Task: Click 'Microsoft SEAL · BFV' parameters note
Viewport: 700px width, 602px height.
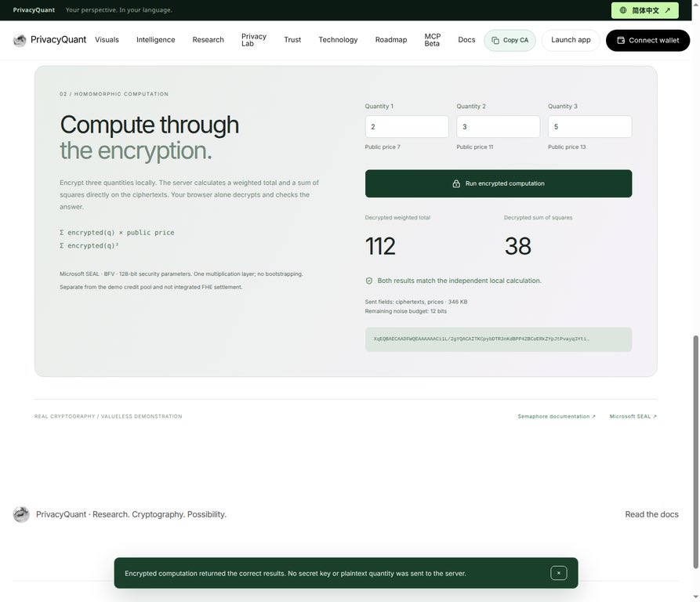Action: coord(181,274)
